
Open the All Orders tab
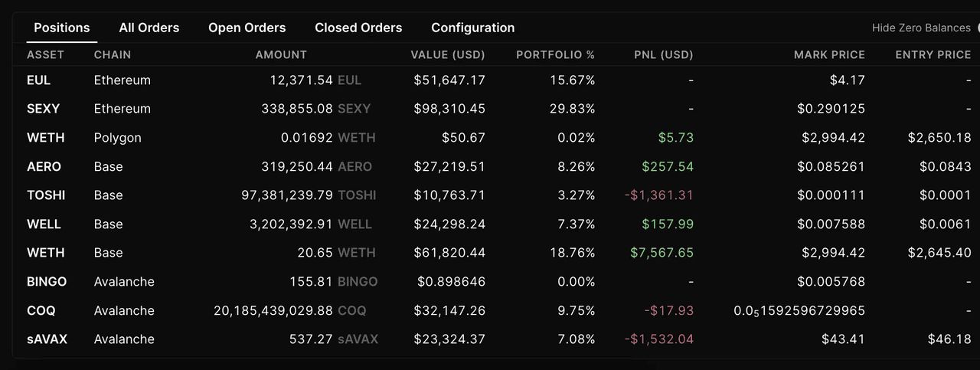point(149,28)
